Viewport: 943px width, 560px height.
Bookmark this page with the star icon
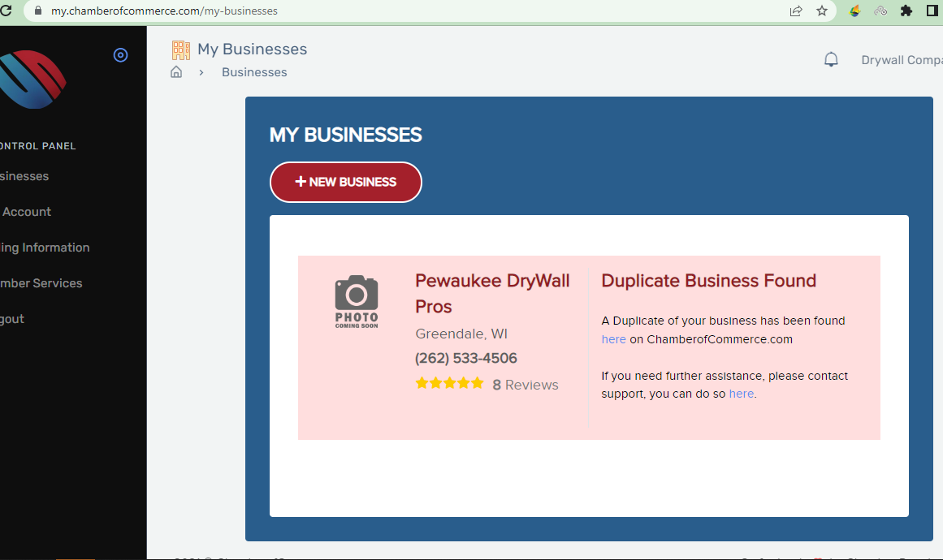pyautogui.click(x=821, y=11)
